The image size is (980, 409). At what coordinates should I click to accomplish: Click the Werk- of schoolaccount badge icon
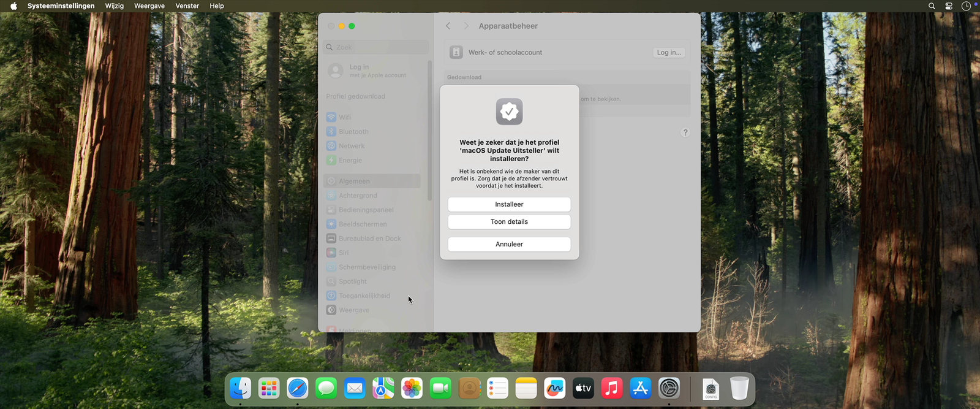456,53
